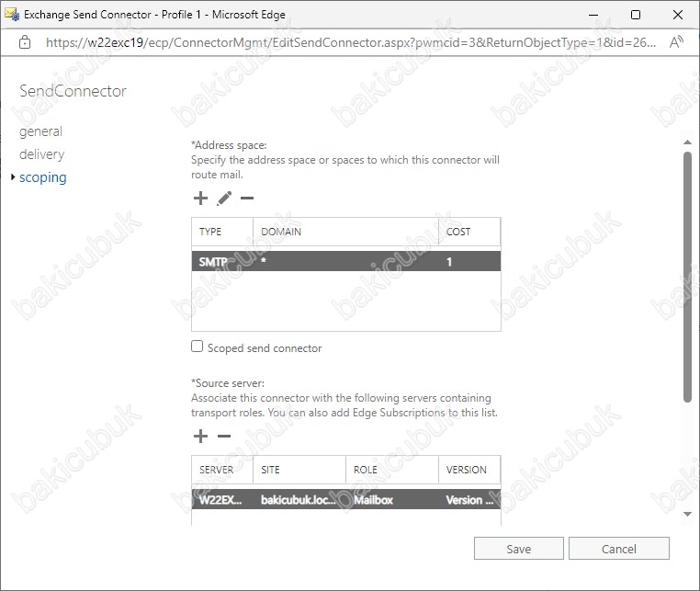Remove the selected source server

coord(224,436)
